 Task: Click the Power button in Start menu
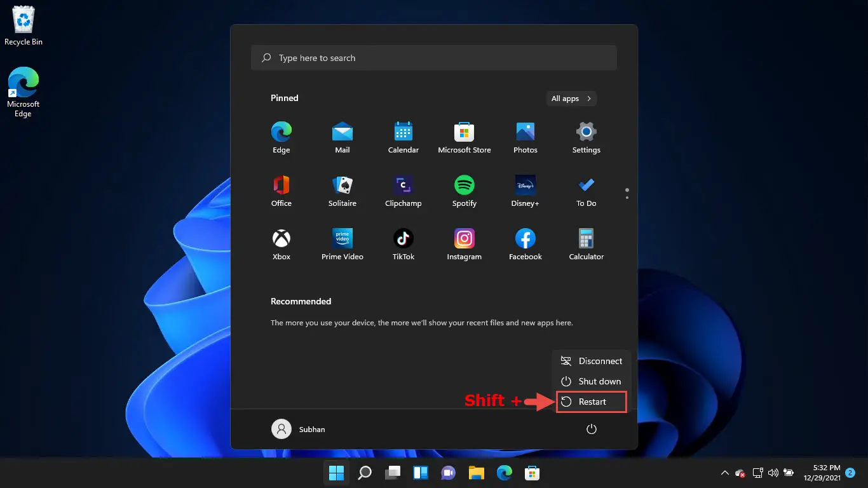pos(591,430)
